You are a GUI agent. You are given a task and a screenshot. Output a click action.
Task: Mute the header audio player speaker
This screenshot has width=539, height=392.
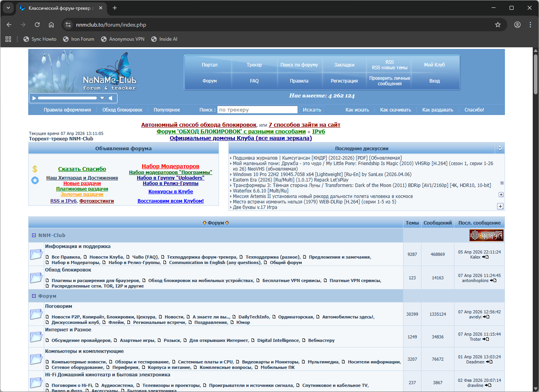tap(110, 98)
